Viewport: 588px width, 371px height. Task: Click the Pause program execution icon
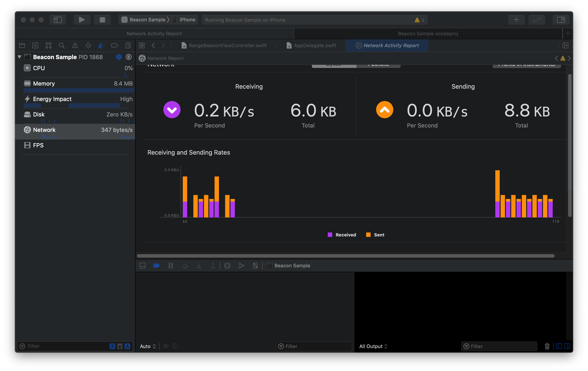(x=171, y=266)
